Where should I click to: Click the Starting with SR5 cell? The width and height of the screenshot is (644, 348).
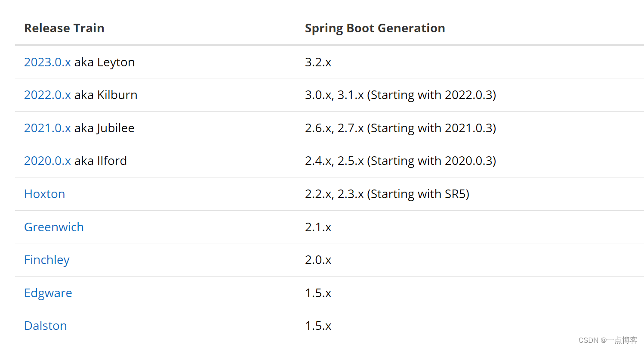tap(387, 194)
